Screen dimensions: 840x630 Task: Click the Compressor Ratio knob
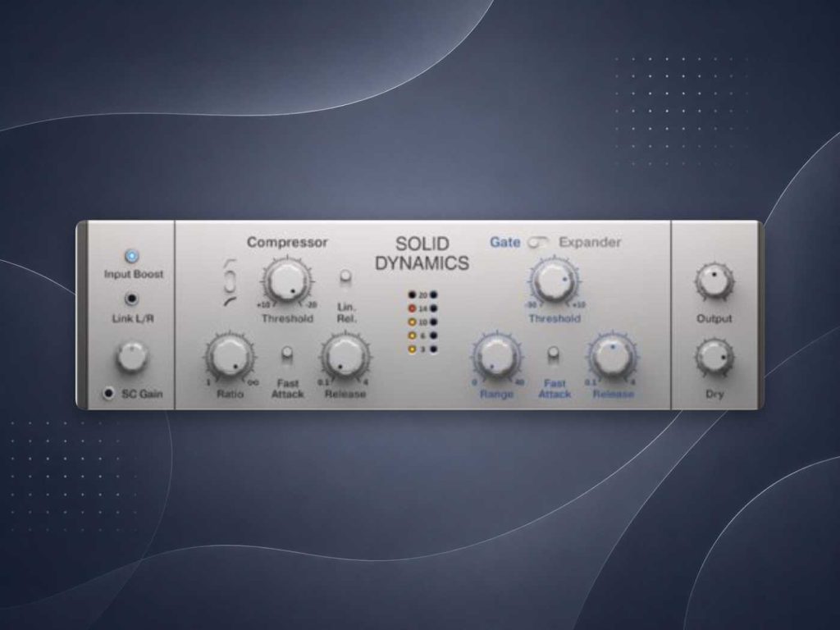[x=231, y=356]
